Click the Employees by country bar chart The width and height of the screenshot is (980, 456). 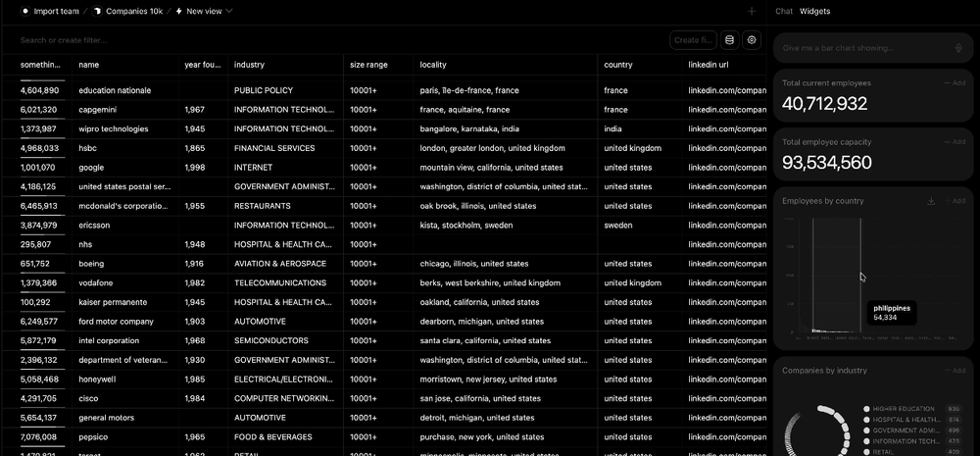pyautogui.click(x=875, y=279)
